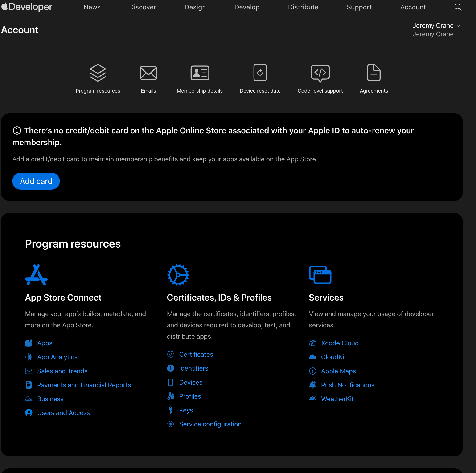
Task: Go to Account in top navigation
Action: click(413, 7)
